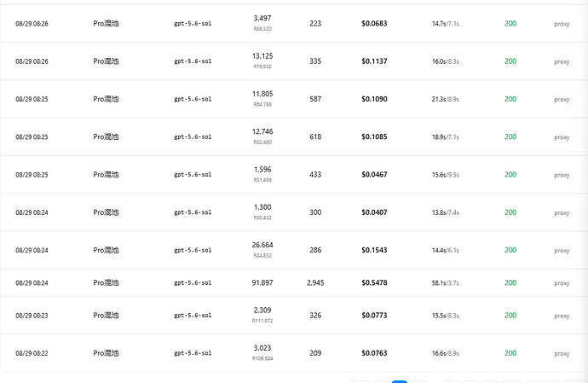Click the gpt-5.6-sol model in the $0.0467 row
Image resolution: width=588 pixels, height=383 pixels.
tap(193, 175)
